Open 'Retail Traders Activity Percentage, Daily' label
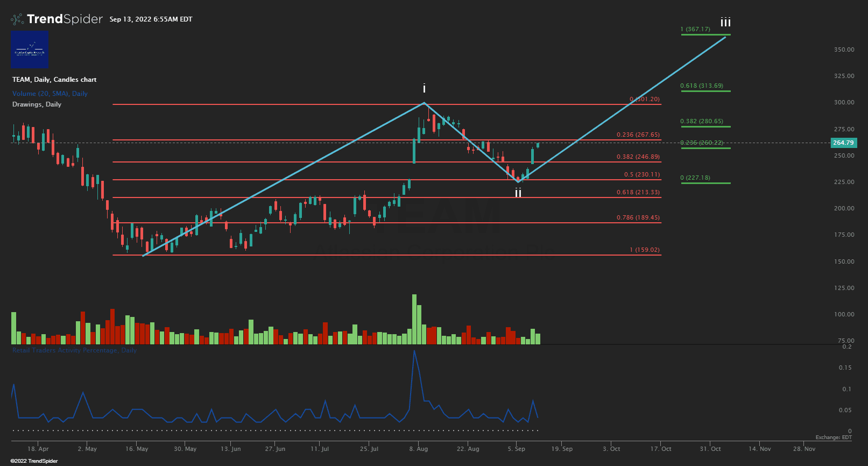Screen dimensions: 868x466 (x=74, y=350)
